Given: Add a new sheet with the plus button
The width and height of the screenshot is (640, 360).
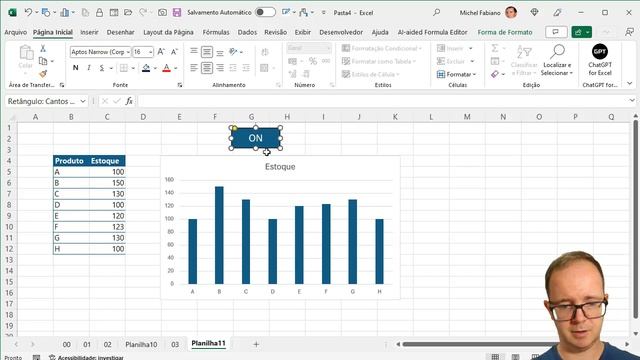Looking at the screenshot, I should point(256,344).
